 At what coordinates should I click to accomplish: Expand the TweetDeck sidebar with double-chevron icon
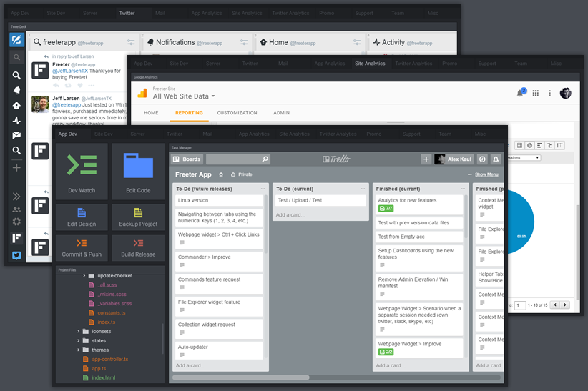coord(16,197)
